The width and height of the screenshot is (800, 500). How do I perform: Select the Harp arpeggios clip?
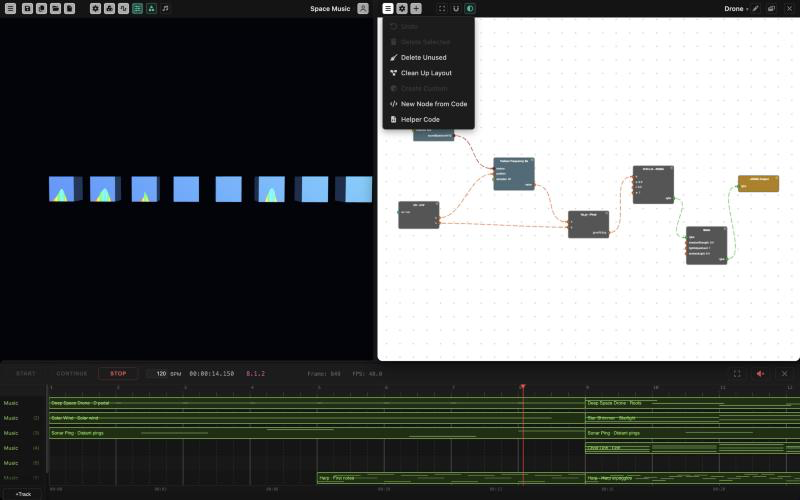[692, 478]
